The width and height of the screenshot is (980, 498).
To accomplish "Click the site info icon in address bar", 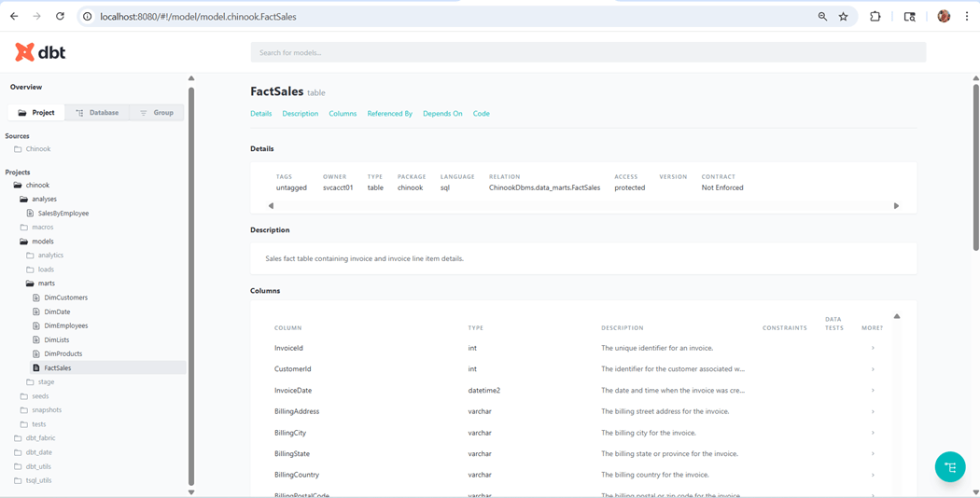I will coord(88,17).
